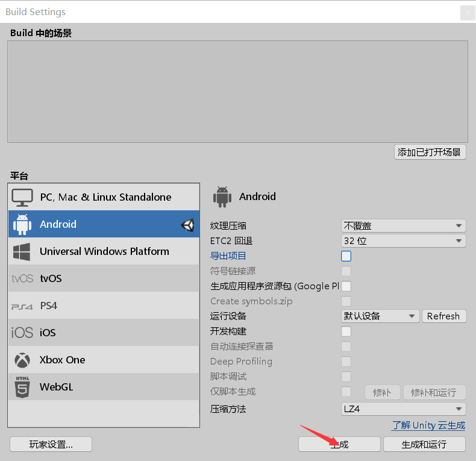Click the 修补 button

click(x=383, y=392)
